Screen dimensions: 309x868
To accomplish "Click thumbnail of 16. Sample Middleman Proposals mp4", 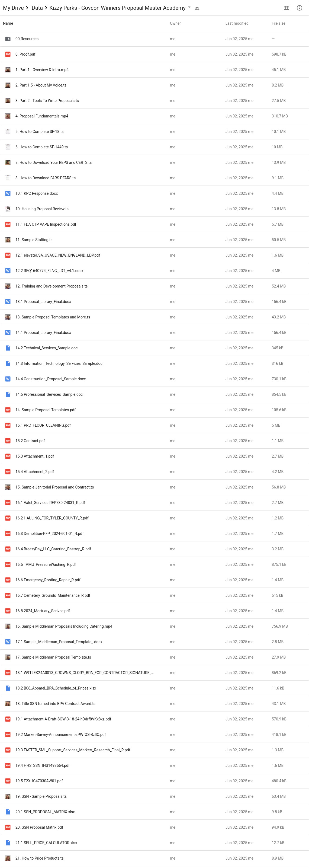I will point(8,626).
